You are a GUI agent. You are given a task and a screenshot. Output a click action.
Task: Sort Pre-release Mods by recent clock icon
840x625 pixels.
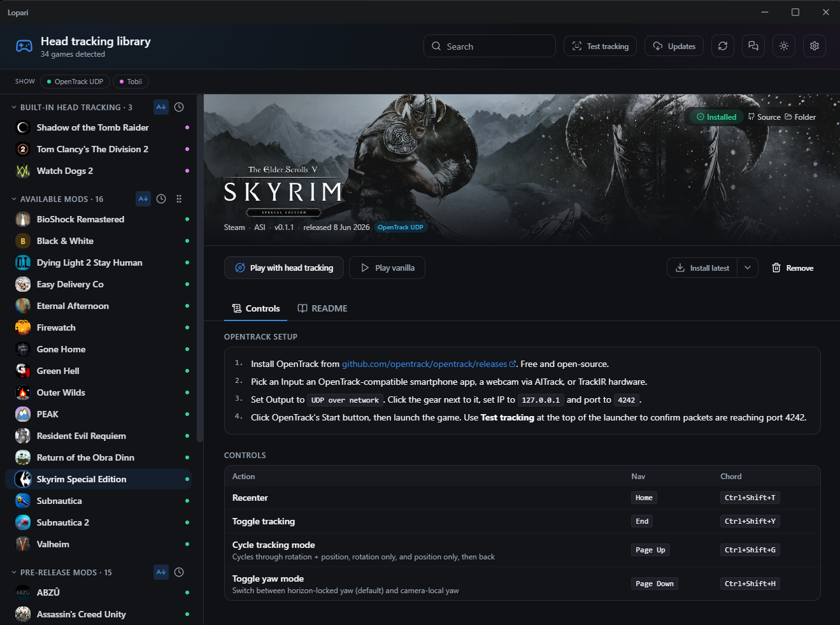[x=179, y=572]
